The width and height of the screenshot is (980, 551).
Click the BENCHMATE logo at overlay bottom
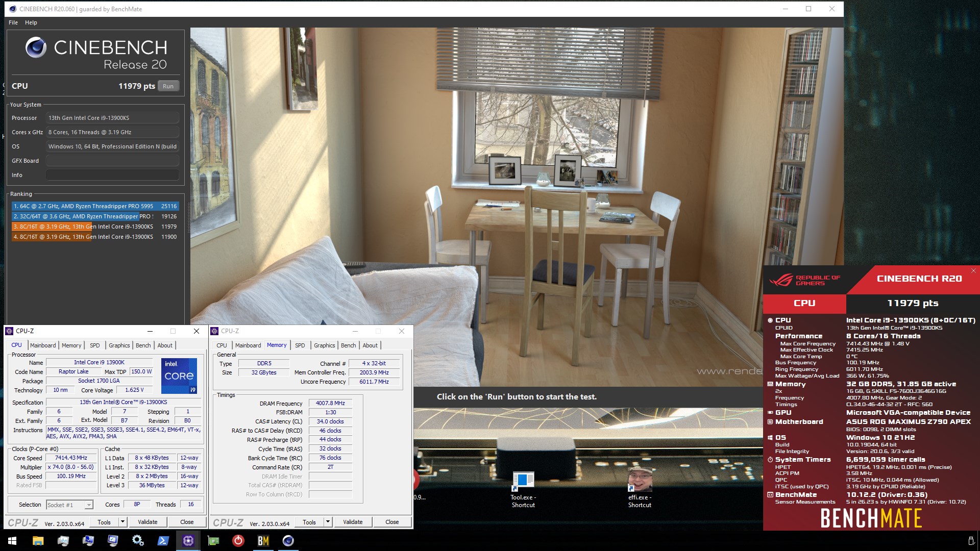tap(871, 519)
